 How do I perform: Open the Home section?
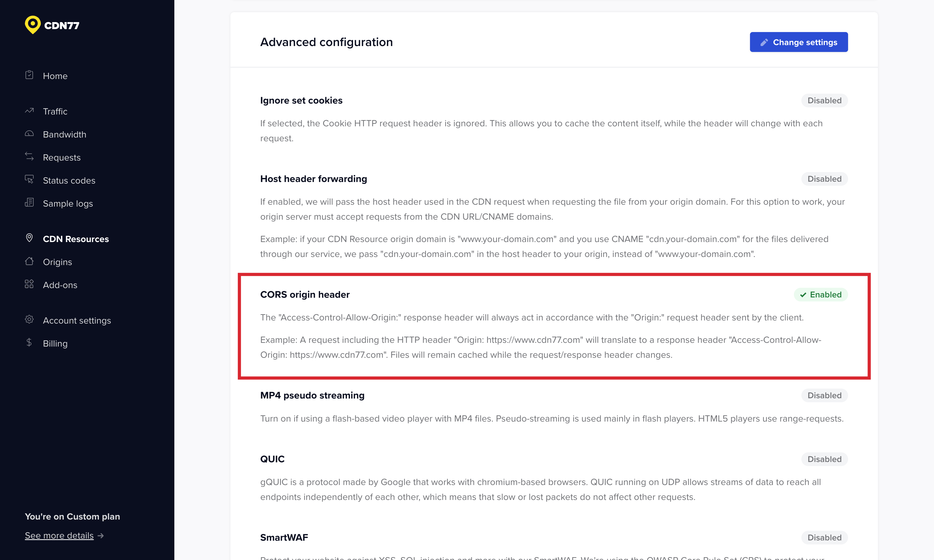[55, 75]
